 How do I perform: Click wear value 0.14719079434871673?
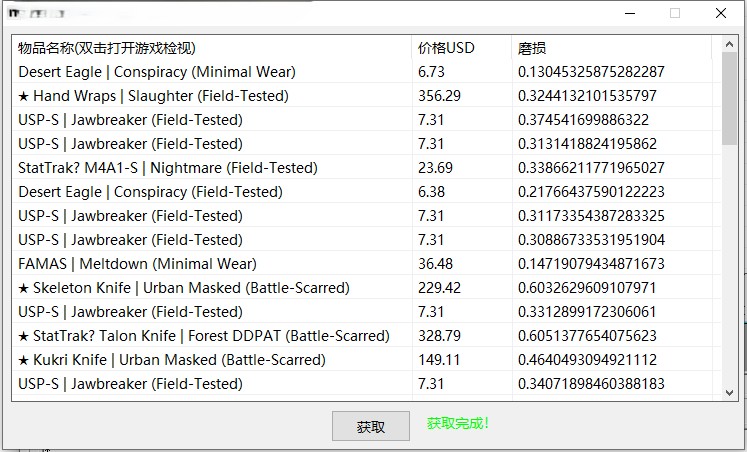591,264
